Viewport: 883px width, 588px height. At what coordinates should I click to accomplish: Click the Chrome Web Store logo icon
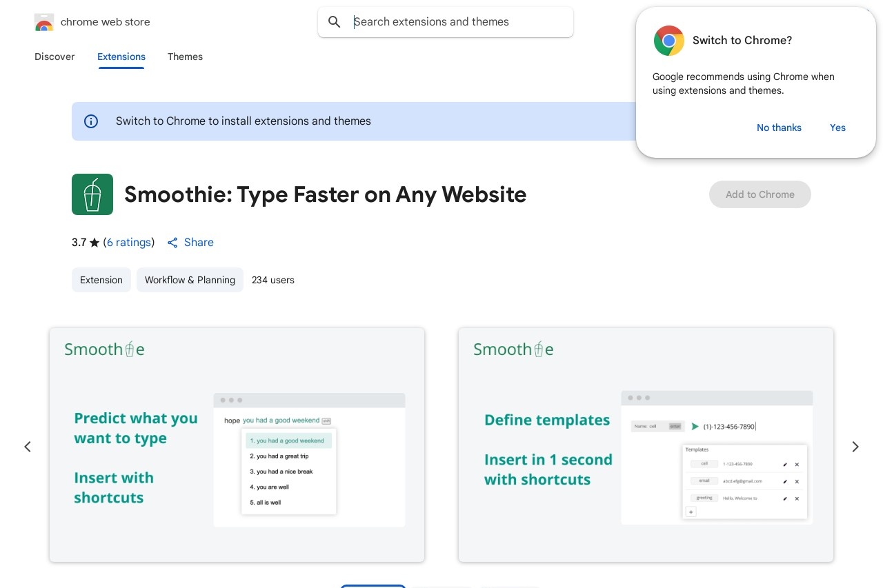(44, 22)
